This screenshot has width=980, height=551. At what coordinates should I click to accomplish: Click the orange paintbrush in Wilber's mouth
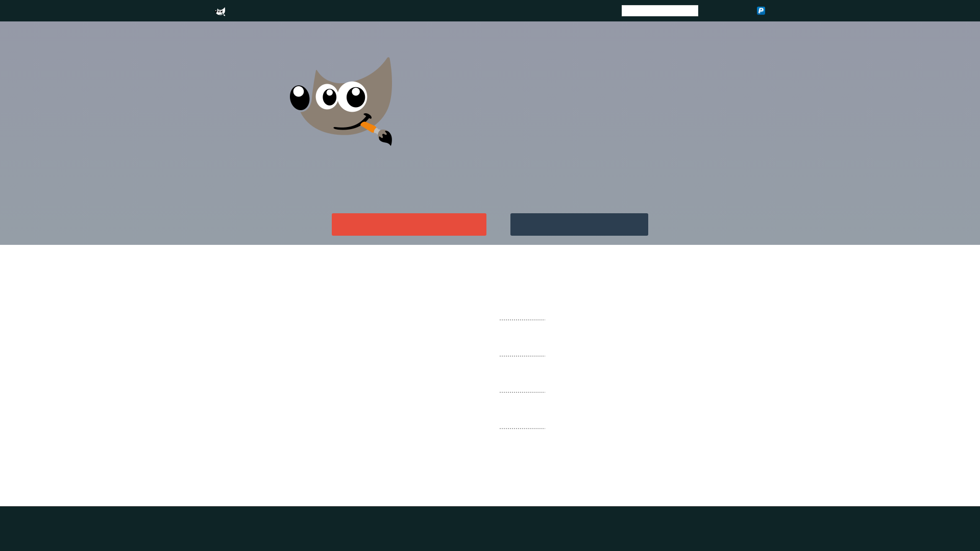pos(369,127)
